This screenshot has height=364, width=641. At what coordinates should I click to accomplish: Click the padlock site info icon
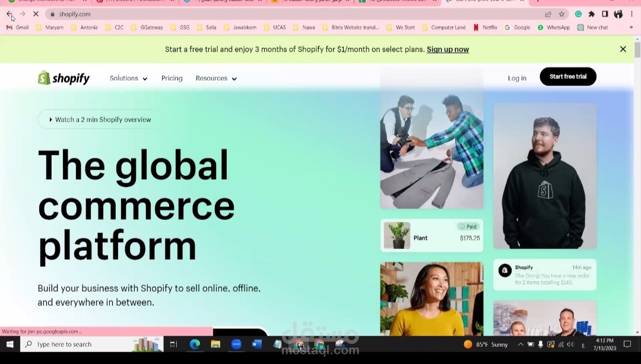coord(52,14)
